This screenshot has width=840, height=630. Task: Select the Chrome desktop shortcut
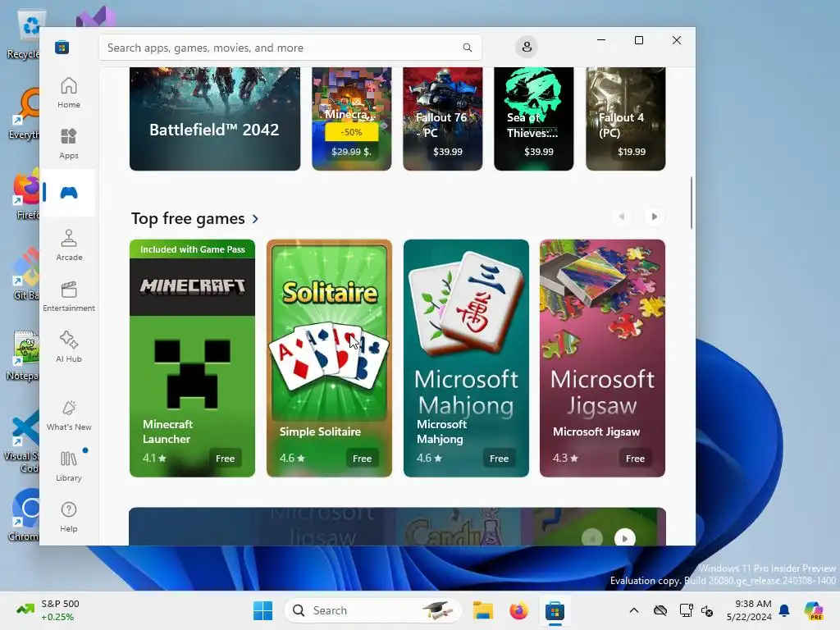[x=24, y=514]
